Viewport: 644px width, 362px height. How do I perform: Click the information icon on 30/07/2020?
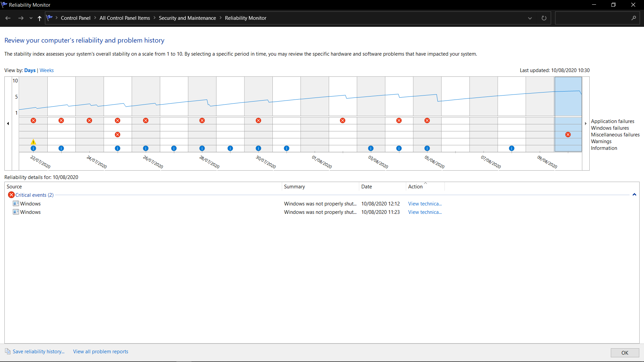(258, 148)
